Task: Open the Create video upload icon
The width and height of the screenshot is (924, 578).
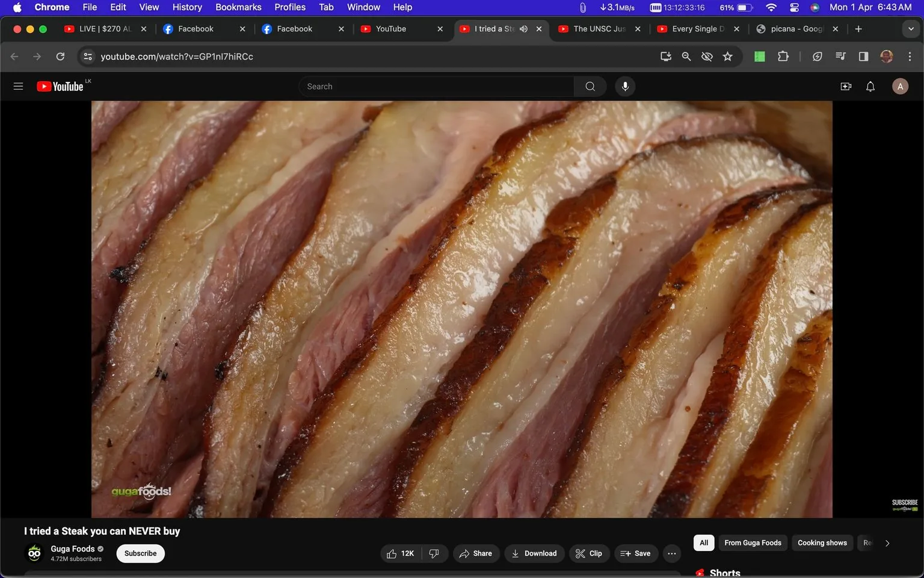Action: tap(845, 86)
